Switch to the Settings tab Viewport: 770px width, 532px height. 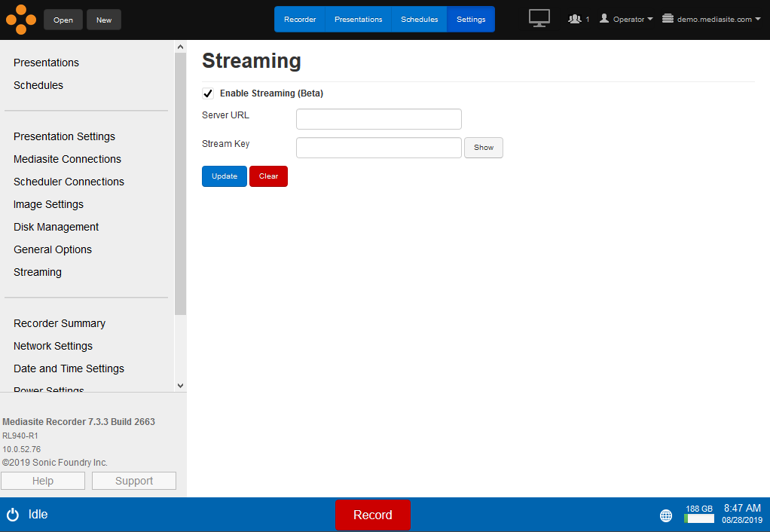(x=470, y=19)
